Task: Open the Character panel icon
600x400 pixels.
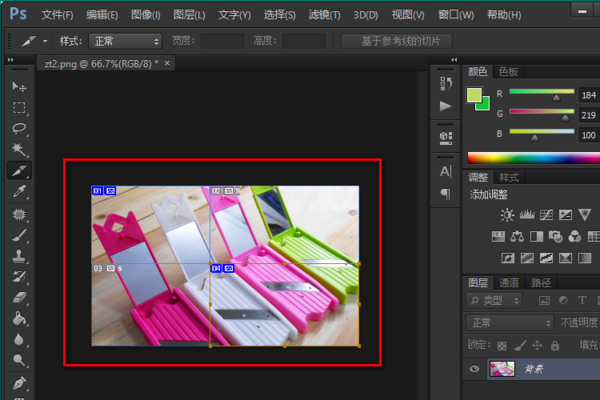Action: (x=445, y=171)
